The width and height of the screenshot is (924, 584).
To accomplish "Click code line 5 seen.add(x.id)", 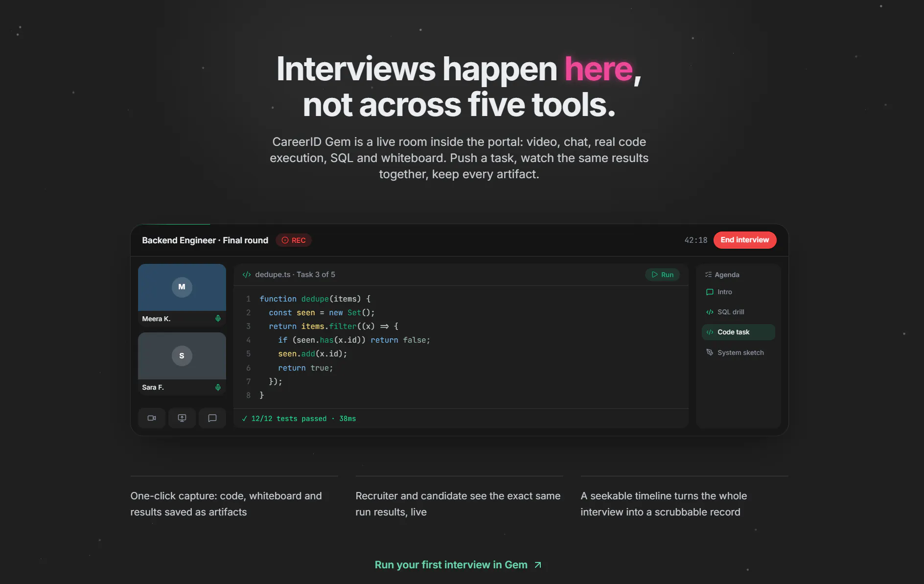I will (312, 353).
